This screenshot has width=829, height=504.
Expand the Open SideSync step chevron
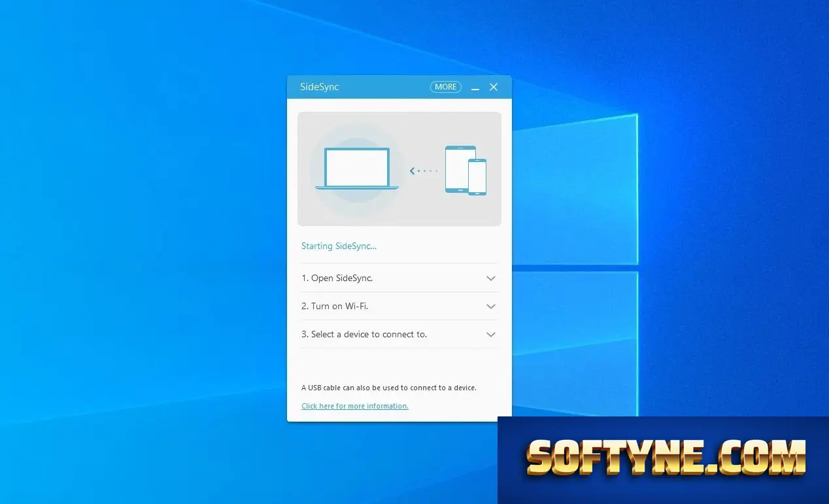click(x=491, y=278)
